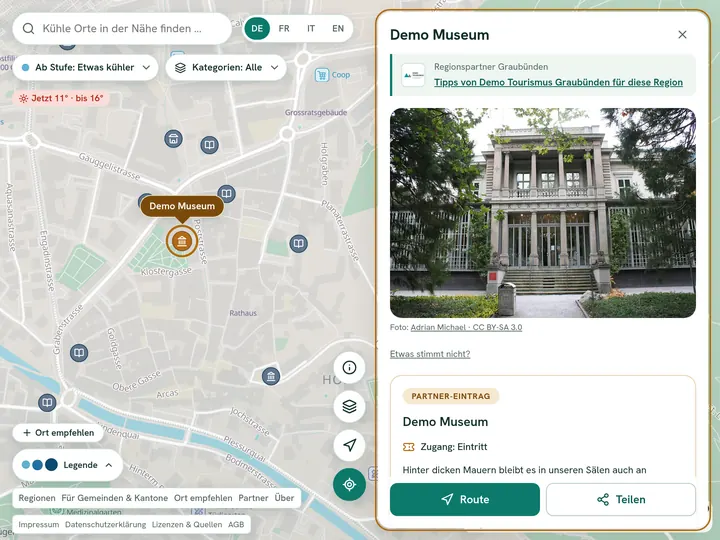
Task: Select the orange Demo Museum map marker
Action: coord(182,241)
